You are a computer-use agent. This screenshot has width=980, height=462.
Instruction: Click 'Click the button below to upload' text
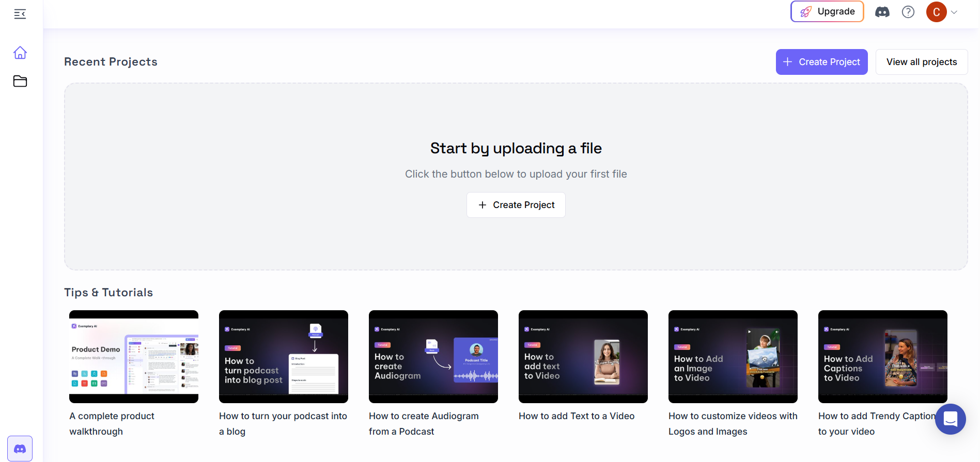point(516,174)
